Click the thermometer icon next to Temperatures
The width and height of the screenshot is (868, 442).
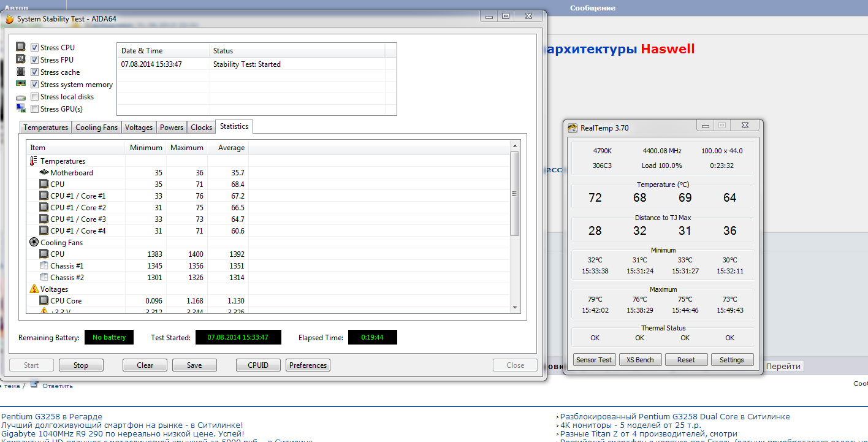coord(34,161)
